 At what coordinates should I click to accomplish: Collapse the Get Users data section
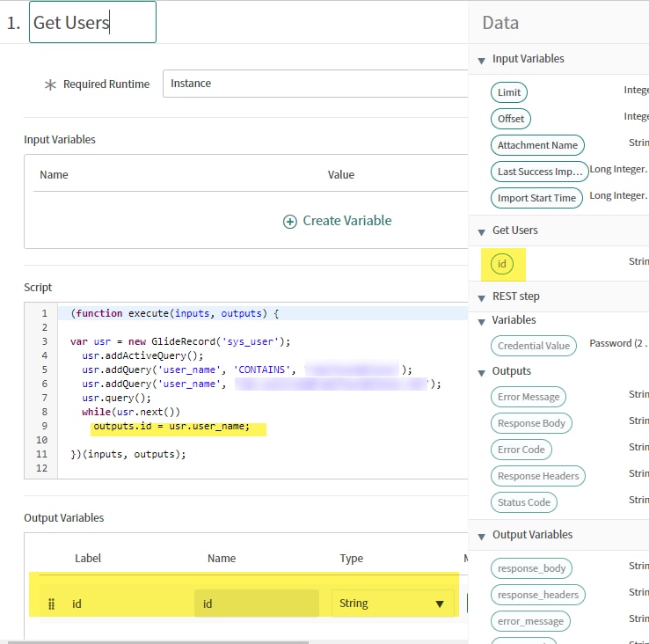click(x=481, y=232)
